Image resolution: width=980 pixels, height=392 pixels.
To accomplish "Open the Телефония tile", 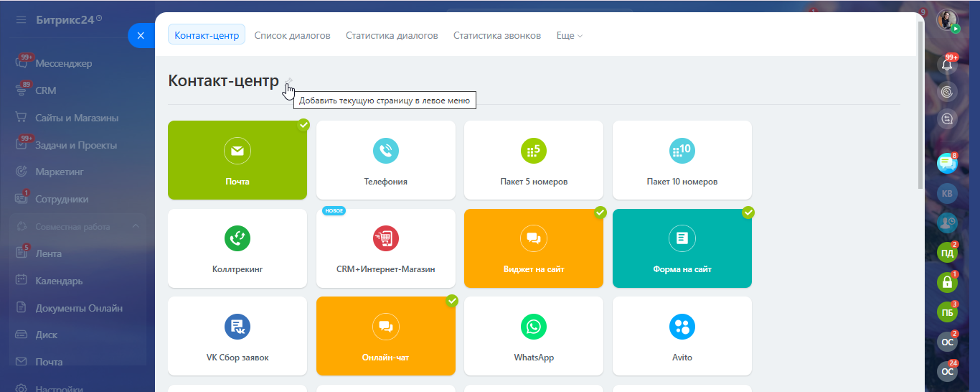I will (x=385, y=160).
